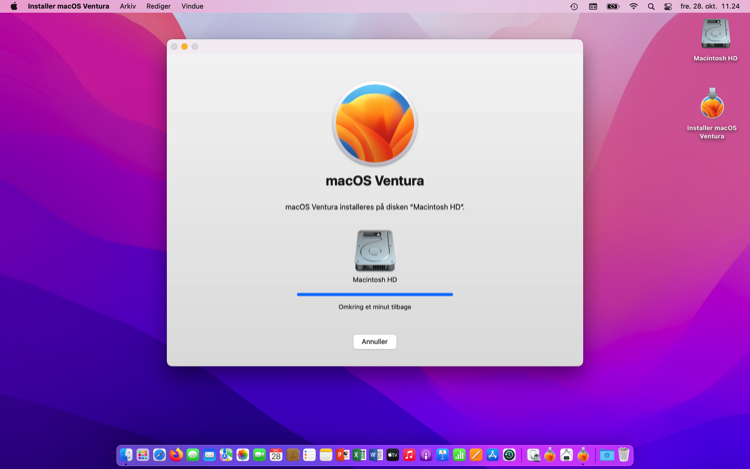Viewport: 750px width, 469px height.
Task: Click the installation progress bar
Action: 374,294
